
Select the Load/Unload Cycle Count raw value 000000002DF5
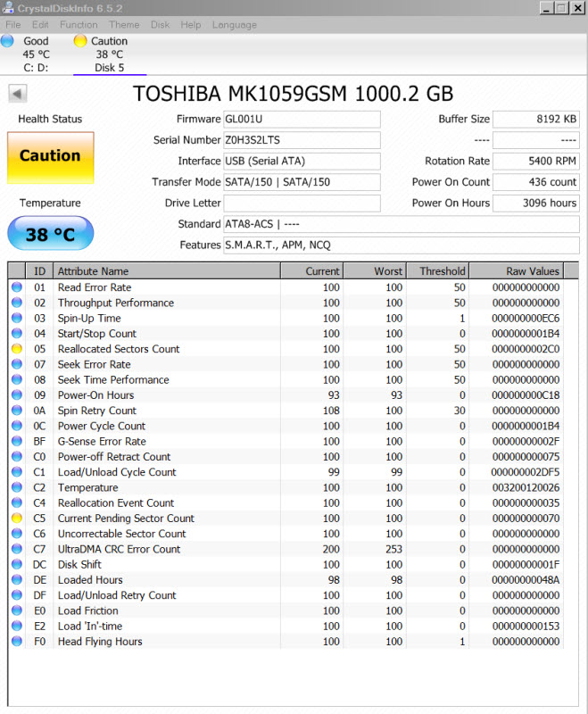click(x=526, y=472)
